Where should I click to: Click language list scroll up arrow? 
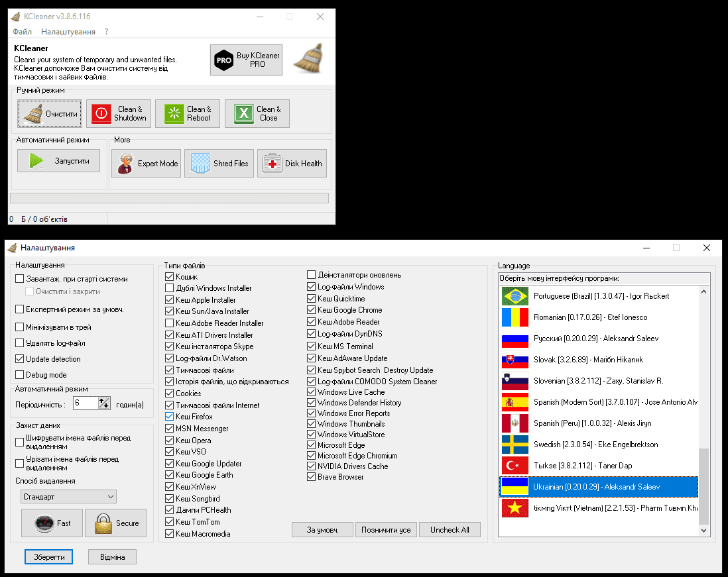(x=704, y=291)
